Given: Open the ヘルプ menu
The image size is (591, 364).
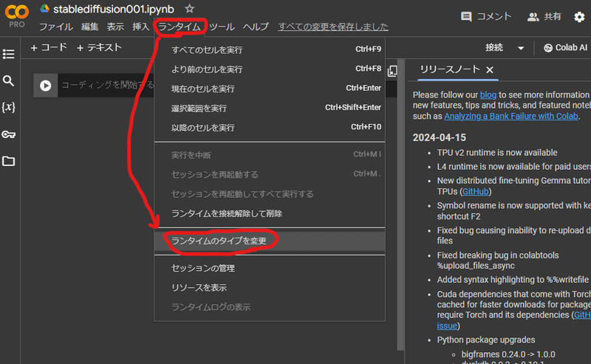Looking at the screenshot, I should click(256, 27).
